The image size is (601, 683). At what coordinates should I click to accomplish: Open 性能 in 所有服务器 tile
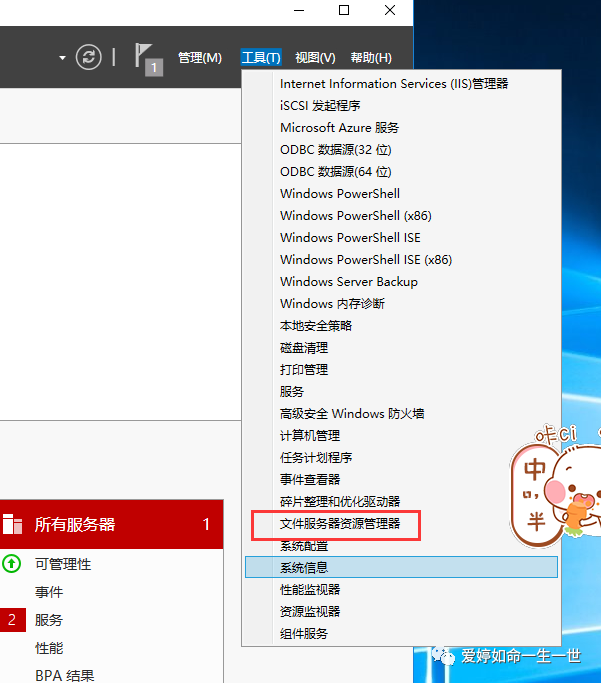click(49, 648)
